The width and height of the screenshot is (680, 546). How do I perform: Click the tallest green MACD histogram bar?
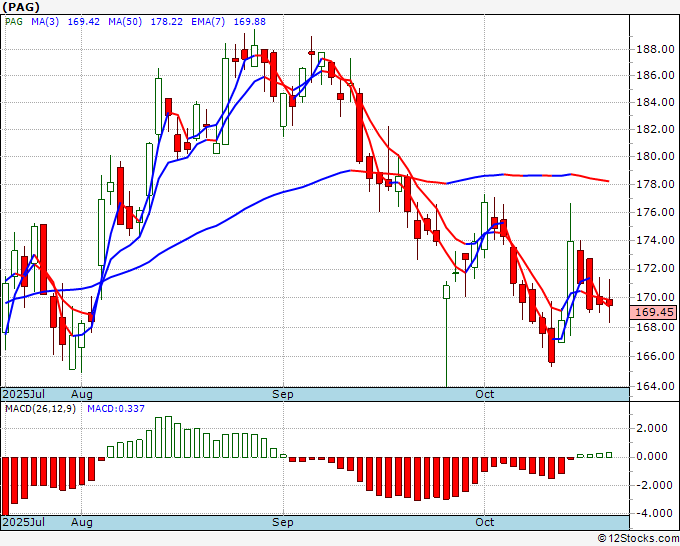point(168,437)
